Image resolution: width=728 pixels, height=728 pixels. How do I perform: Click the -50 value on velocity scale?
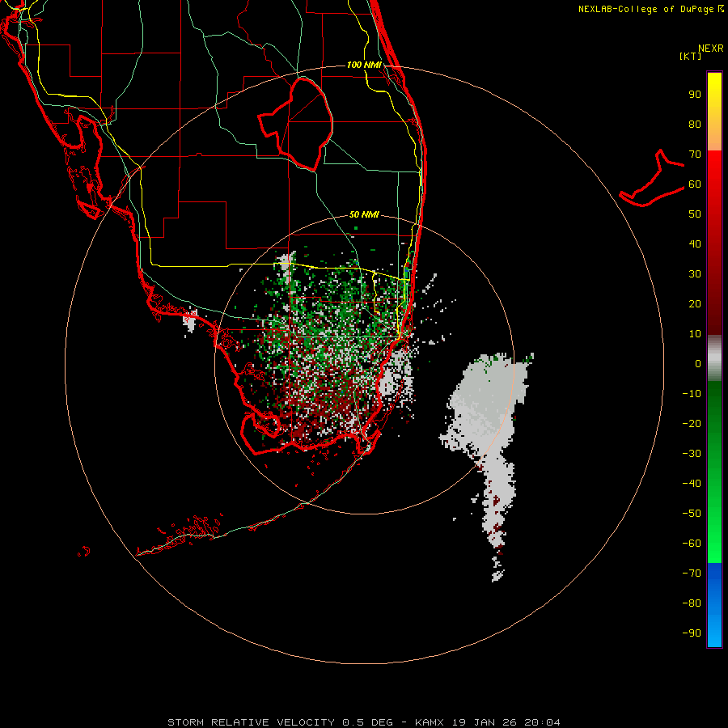pyautogui.click(x=692, y=514)
